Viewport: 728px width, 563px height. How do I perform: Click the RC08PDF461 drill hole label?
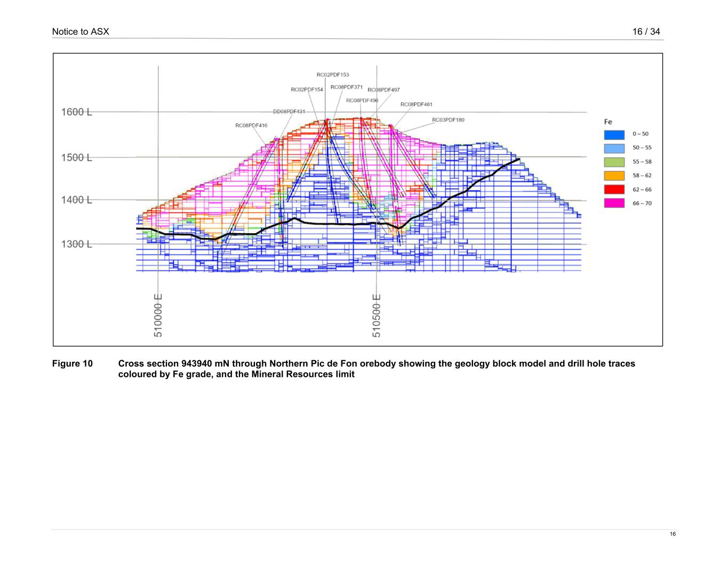[x=417, y=105]
